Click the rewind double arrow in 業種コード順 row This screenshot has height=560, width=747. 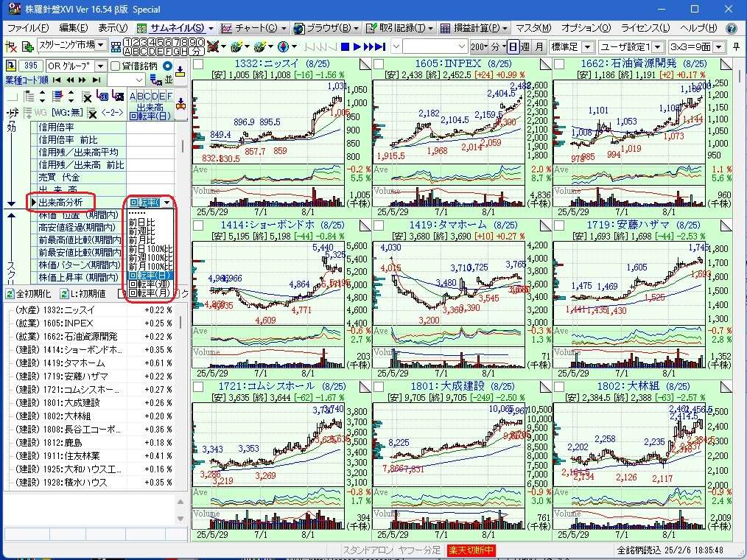click(x=71, y=80)
